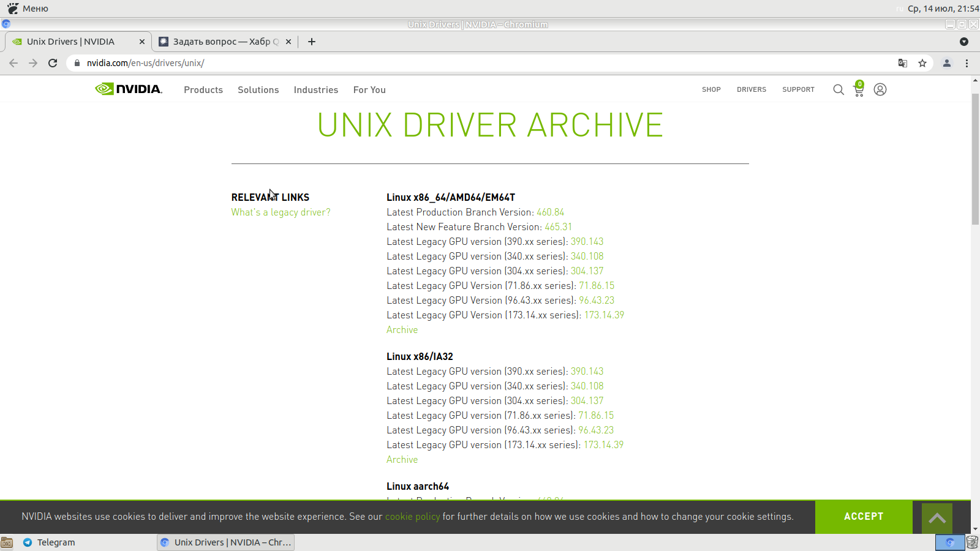Image resolution: width=980 pixels, height=551 pixels.
Task: Open the Chromium three-dot menu
Action: point(967,63)
